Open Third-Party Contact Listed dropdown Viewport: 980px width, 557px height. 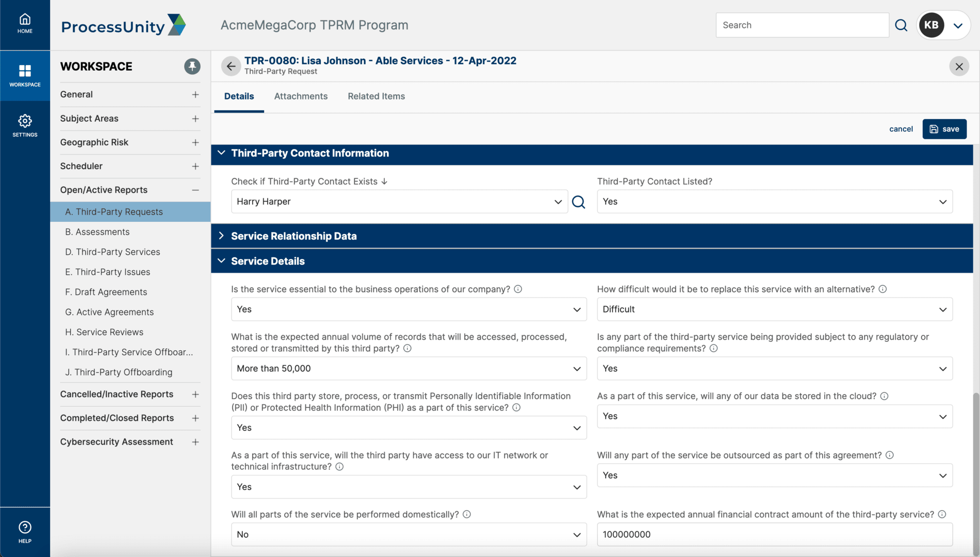click(775, 202)
